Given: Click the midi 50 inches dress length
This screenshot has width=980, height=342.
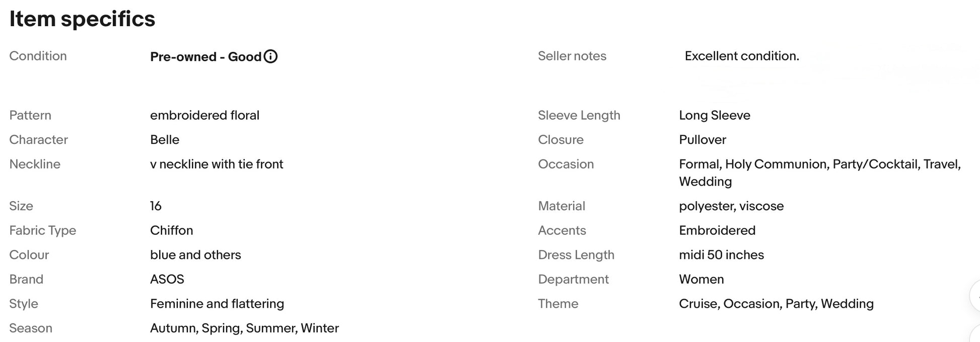Looking at the screenshot, I should 721,255.
